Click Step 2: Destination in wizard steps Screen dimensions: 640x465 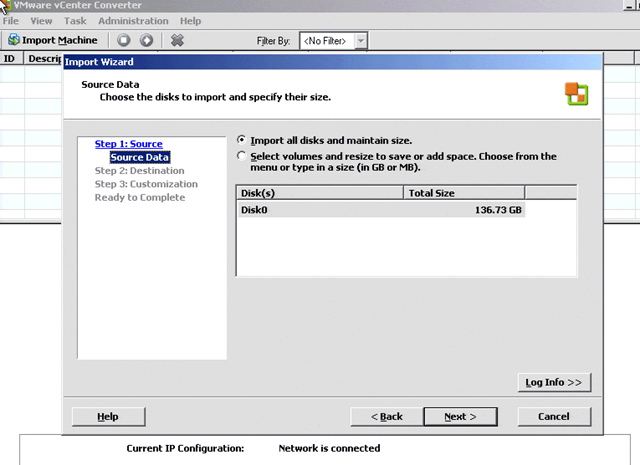(140, 171)
